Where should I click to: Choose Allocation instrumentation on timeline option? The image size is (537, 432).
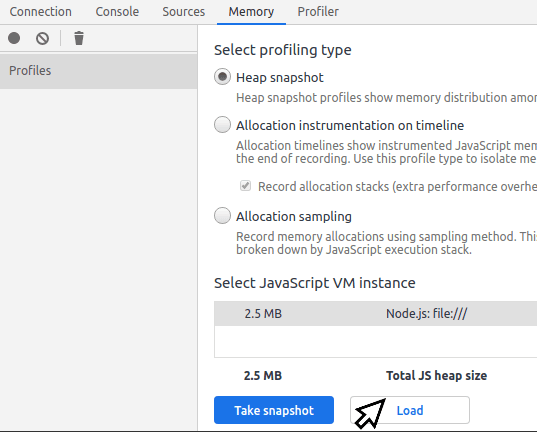pyautogui.click(x=222, y=125)
